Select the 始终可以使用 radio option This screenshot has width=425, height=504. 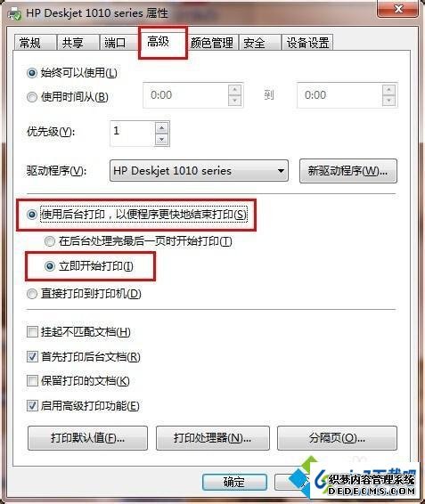point(31,73)
